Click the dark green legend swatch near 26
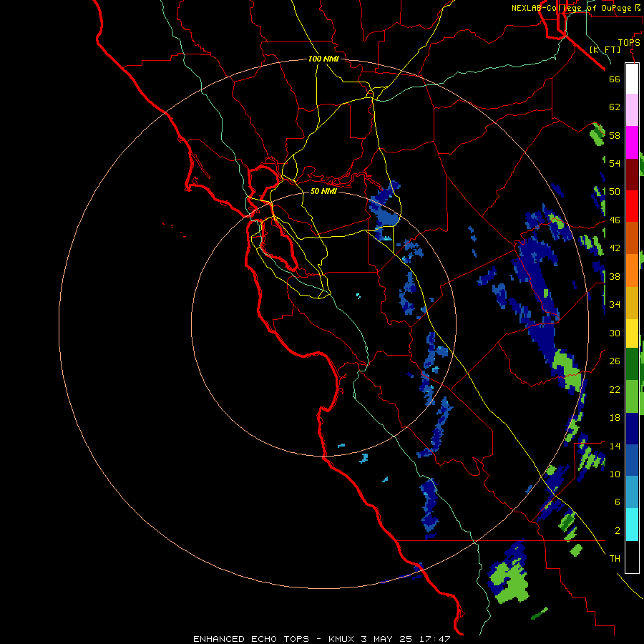The width and height of the screenshot is (644, 644). pyautogui.click(x=632, y=364)
